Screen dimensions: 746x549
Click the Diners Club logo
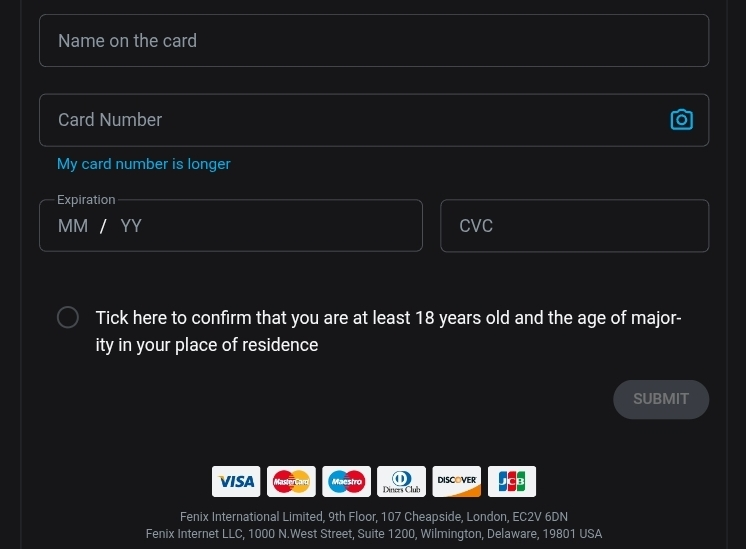(x=401, y=481)
